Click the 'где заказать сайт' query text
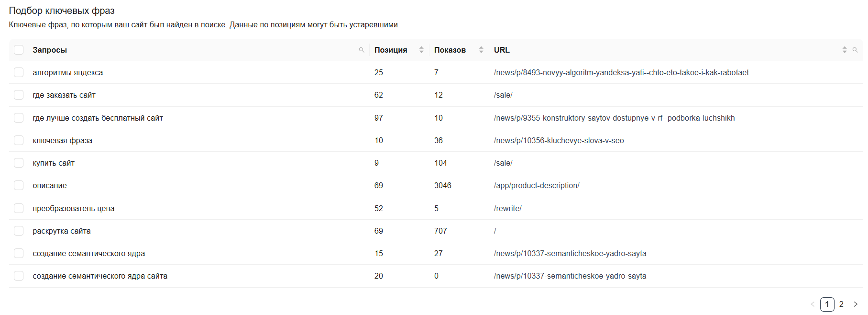The height and width of the screenshot is (315, 868). pyautogui.click(x=64, y=95)
